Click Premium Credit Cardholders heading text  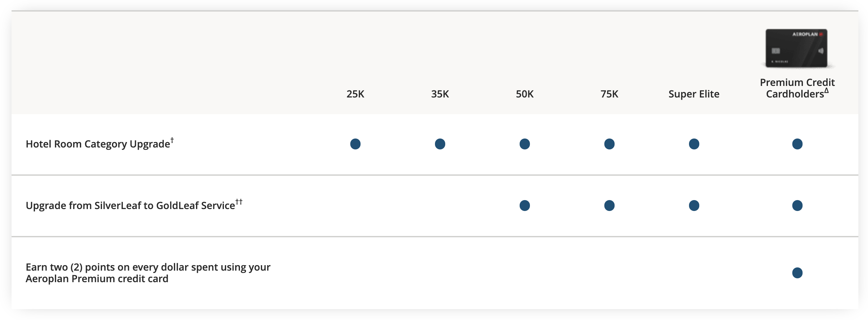tap(797, 88)
